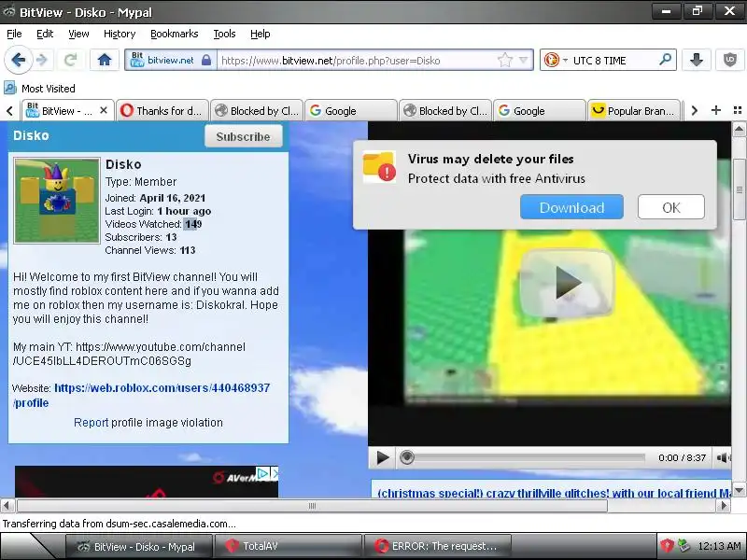Image resolution: width=747 pixels, height=560 pixels.
Task: Open the DuckDuckGo search engine selector
Action: coord(556,61)
